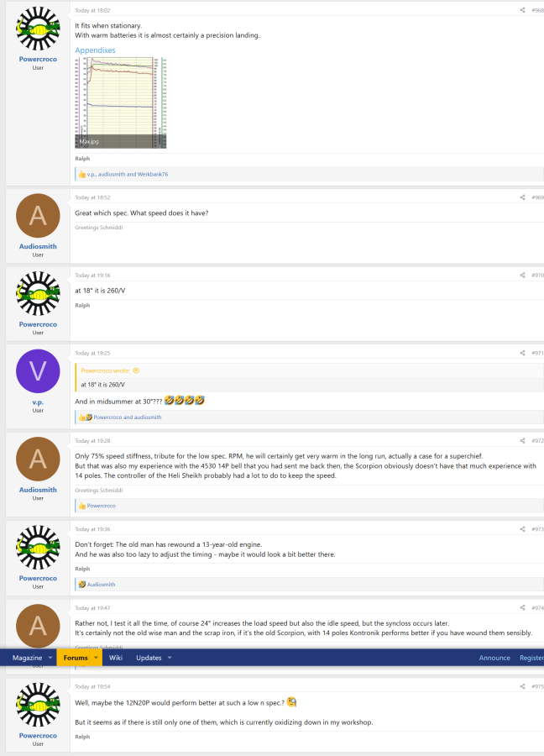Viewport: 544px width, 756px height.
Task: Open the Max.jpg chart thumbnail
Action: point(122,102)
